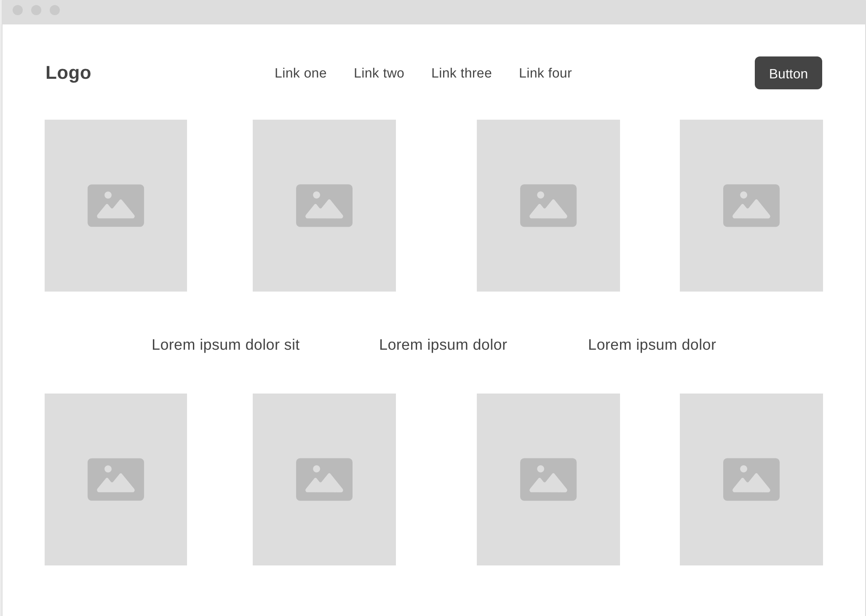Screen dimensions: 866x616
Task: Open first image placeholder in bottom row
Action: 116,479
